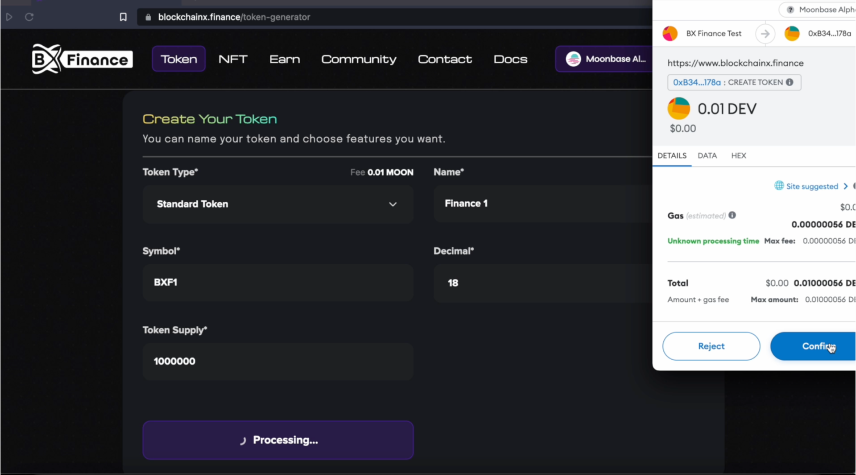Image resolution: width=856 pixels, height=475 pixels.
Task: Click the 'Create Your Token' heading
Action: (210, 119)
